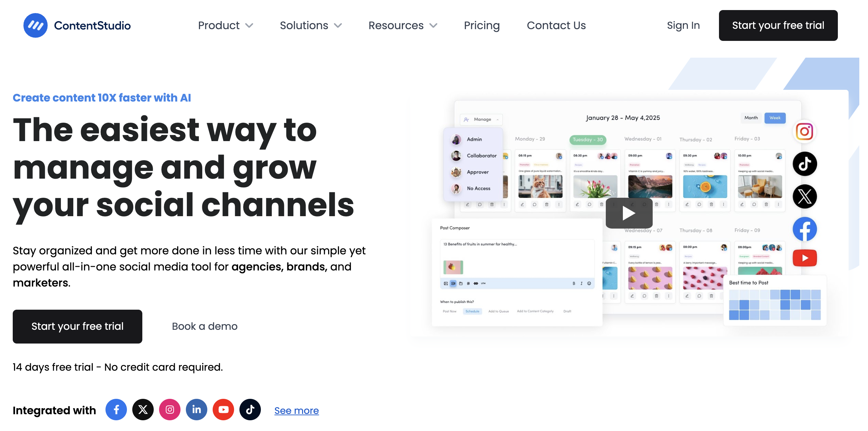Click the floating X icon beside calendar
This screenshot has width=868, height=431.
click(x=804, y=196)
